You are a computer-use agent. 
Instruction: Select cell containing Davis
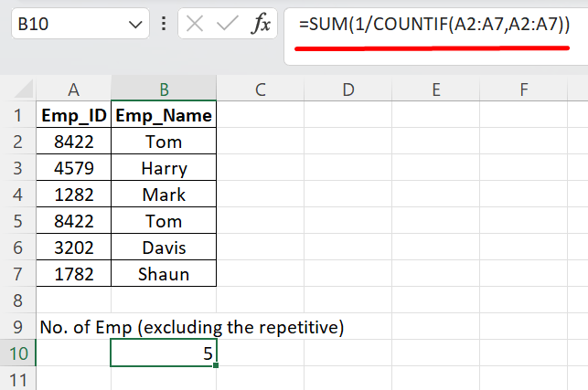[164, 248]
